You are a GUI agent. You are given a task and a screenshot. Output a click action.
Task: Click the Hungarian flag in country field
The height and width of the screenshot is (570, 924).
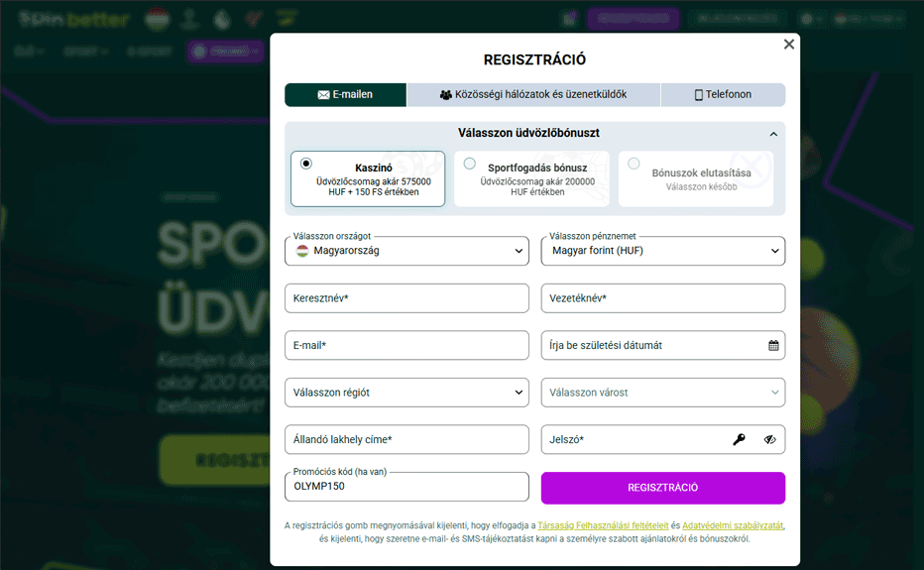(301, 251)
